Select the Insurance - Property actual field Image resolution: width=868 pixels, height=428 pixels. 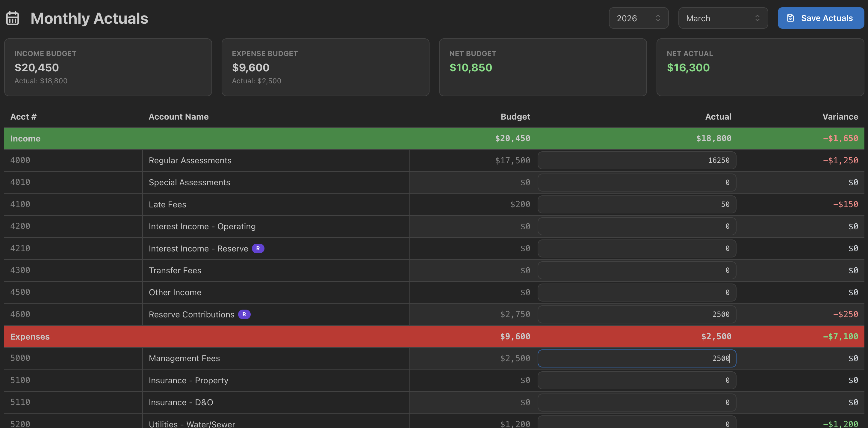click(636, 380)
